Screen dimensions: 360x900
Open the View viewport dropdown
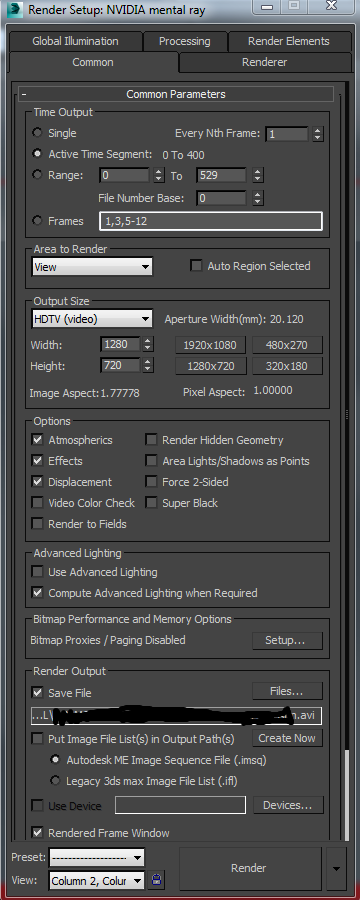coord(96,880)
